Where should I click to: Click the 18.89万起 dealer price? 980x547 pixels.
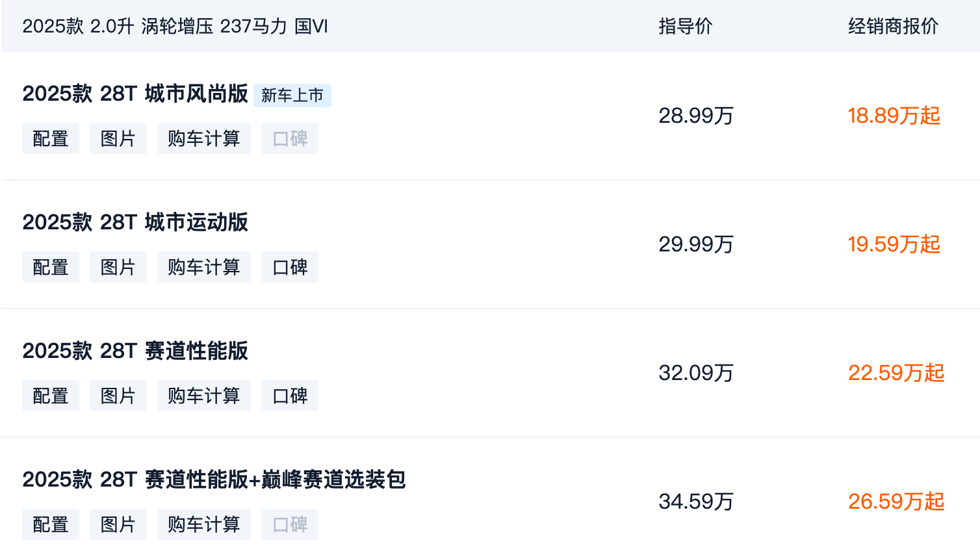[894, 116]
